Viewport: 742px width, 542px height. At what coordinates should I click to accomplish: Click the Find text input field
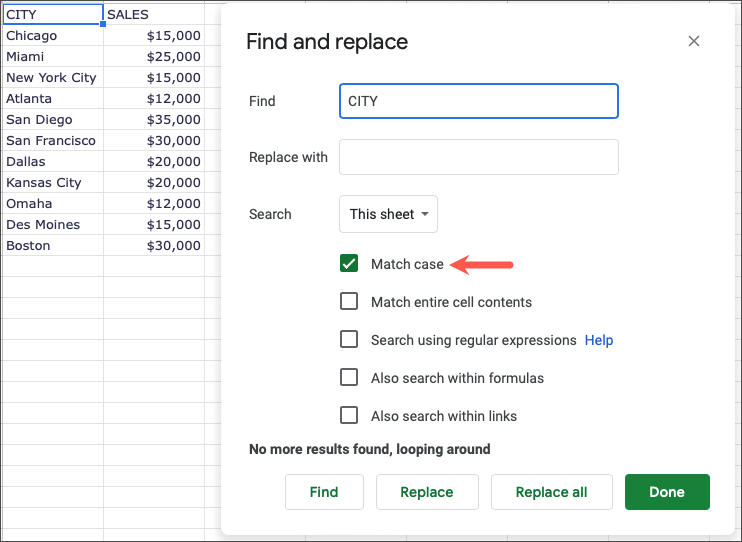click(x=478, y=101)
